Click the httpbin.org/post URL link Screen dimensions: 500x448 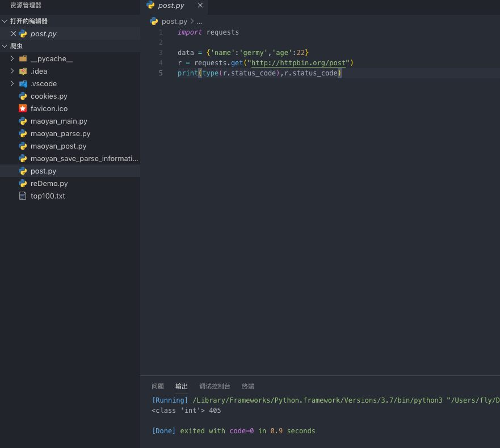coord(298,63)
